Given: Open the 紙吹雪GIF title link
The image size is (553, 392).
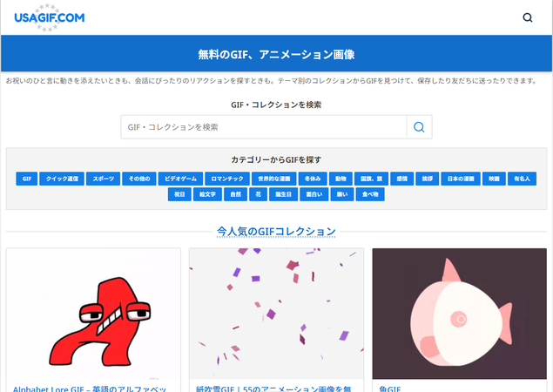Looking at the screenshot, I should point(273,389).
